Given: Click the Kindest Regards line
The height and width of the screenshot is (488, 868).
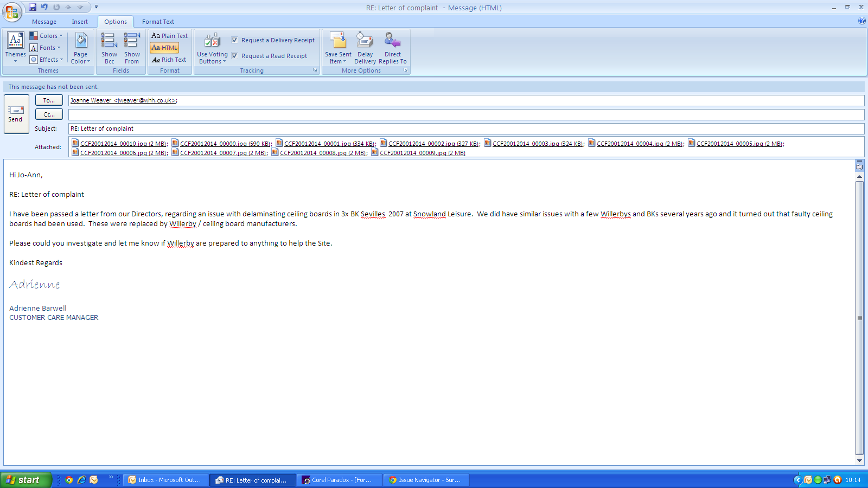Looking at the screenshot, I should coord(36,263).
